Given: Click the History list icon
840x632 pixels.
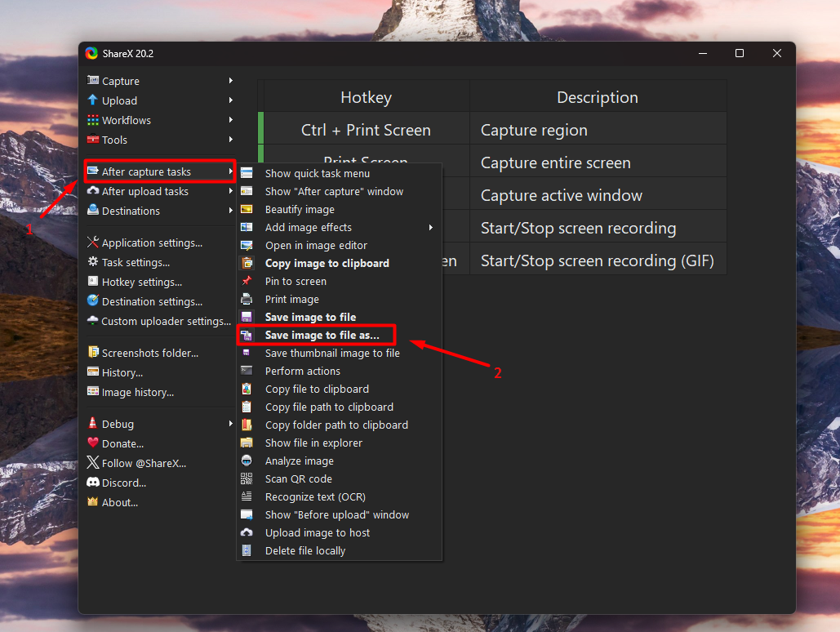Looking at the screenshot, I should pyautogui.click(x=93, y=372).
